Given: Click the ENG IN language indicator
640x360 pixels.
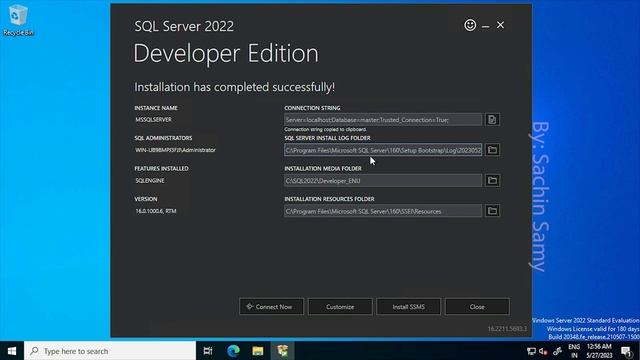Looking at the screenshot, I should click(x=574, y=351).
